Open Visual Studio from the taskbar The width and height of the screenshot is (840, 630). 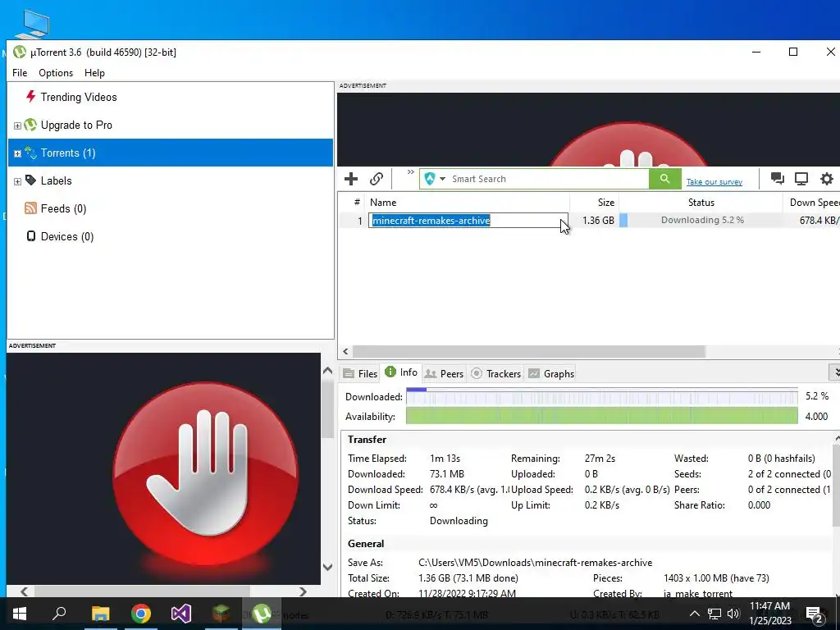181,614
